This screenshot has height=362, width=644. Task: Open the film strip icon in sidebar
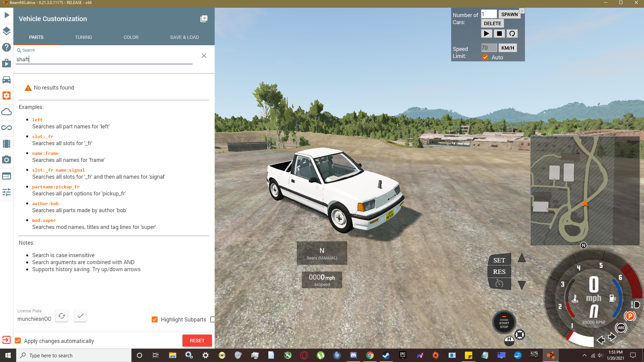point(7,144)
